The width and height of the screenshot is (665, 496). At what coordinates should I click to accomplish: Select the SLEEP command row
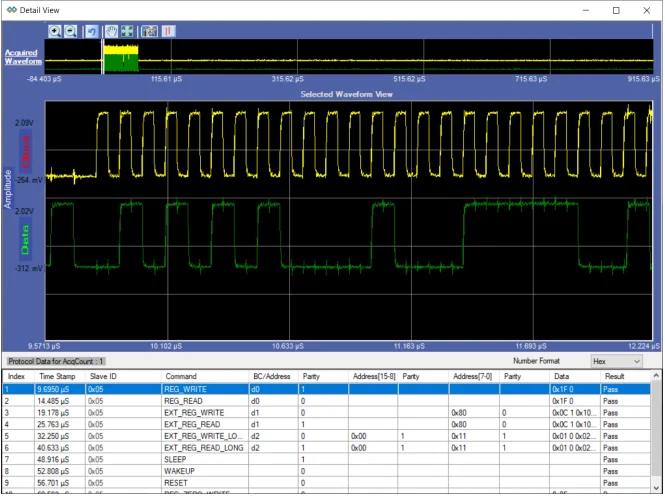176,459
